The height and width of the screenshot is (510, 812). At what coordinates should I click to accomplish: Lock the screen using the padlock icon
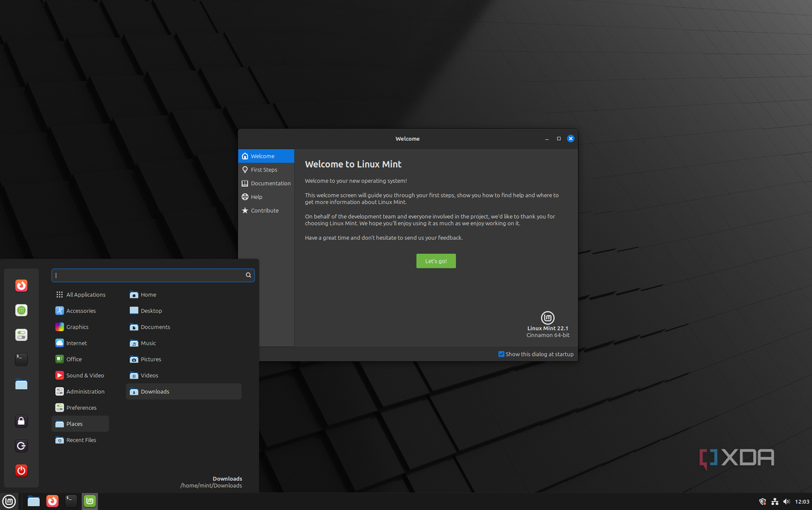click(x=21, y=421)
